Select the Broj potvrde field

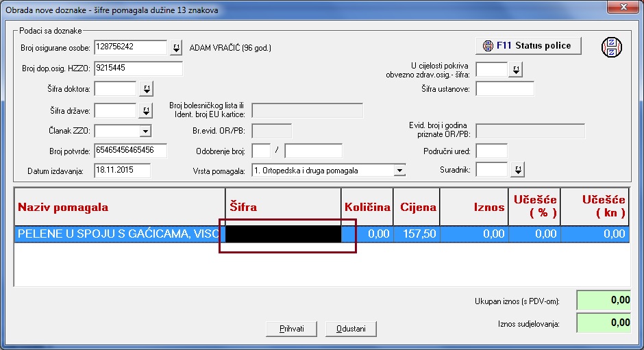click(x=131, y=151)
